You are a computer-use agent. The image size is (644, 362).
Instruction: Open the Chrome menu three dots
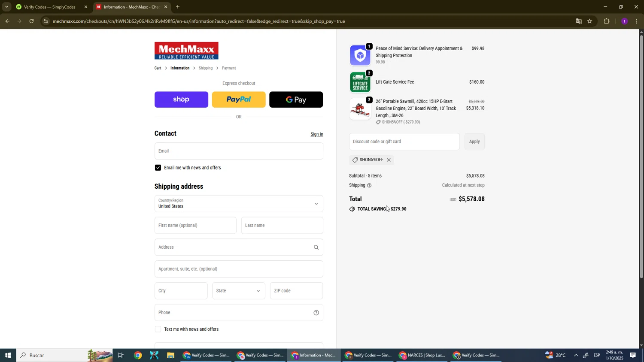637,21
